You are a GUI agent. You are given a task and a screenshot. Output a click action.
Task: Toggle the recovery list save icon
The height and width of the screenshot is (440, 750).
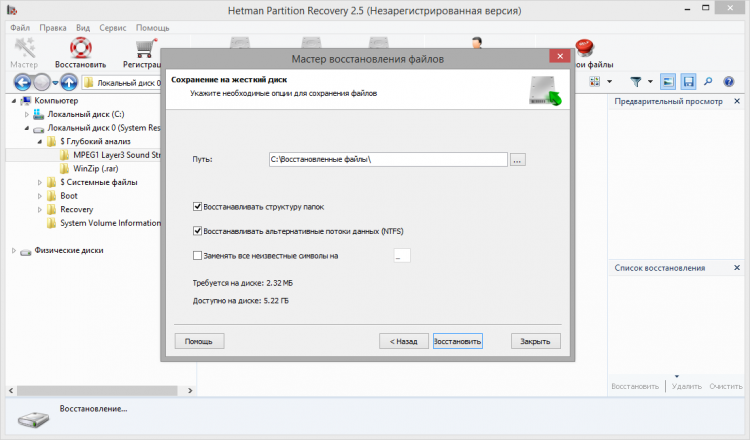point(688,82)
